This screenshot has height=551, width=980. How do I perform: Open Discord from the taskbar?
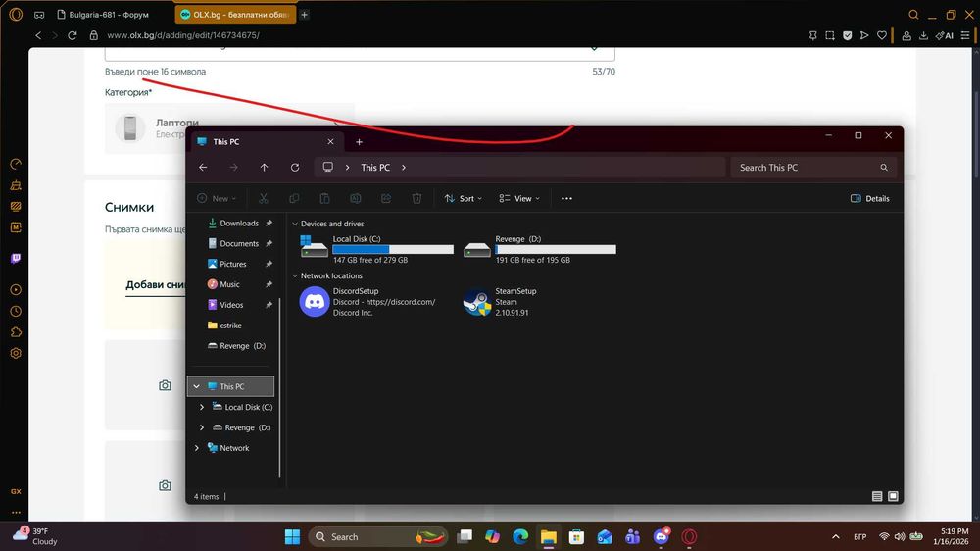(x=661, y=536)
